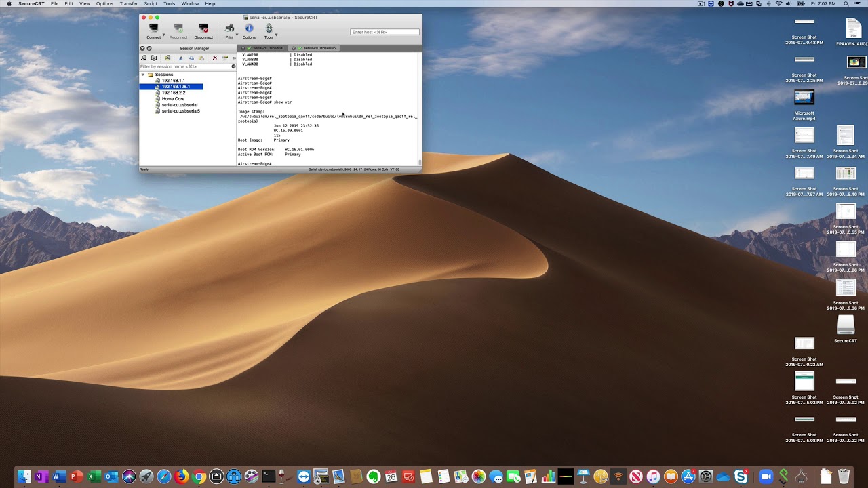The image size is (868, 488).
Task: Expand Session Manager toolbar overflow chevron
Action: [234, 58]
